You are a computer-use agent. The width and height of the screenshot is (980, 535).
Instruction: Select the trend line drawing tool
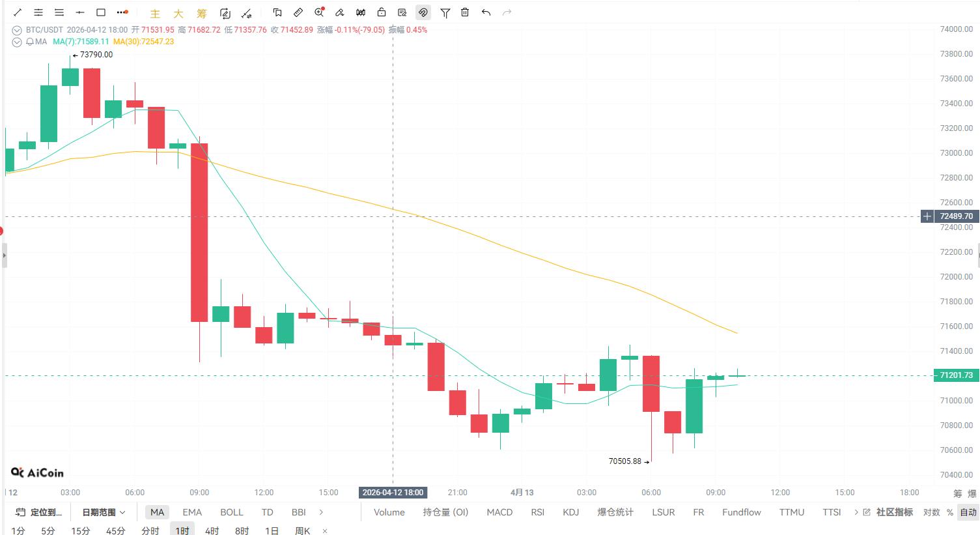[18, 12]
